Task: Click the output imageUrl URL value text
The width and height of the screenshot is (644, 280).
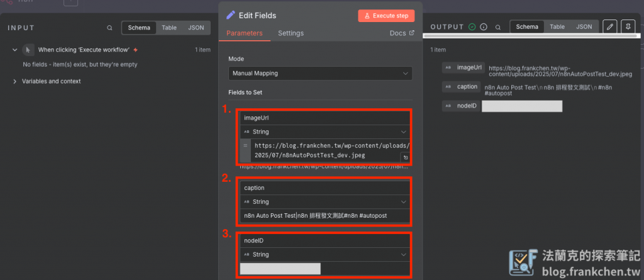Action: tap(560, 71)
